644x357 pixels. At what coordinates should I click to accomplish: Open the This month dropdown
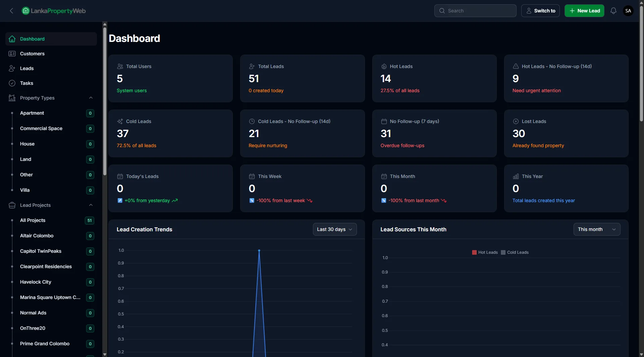(596, 229)
